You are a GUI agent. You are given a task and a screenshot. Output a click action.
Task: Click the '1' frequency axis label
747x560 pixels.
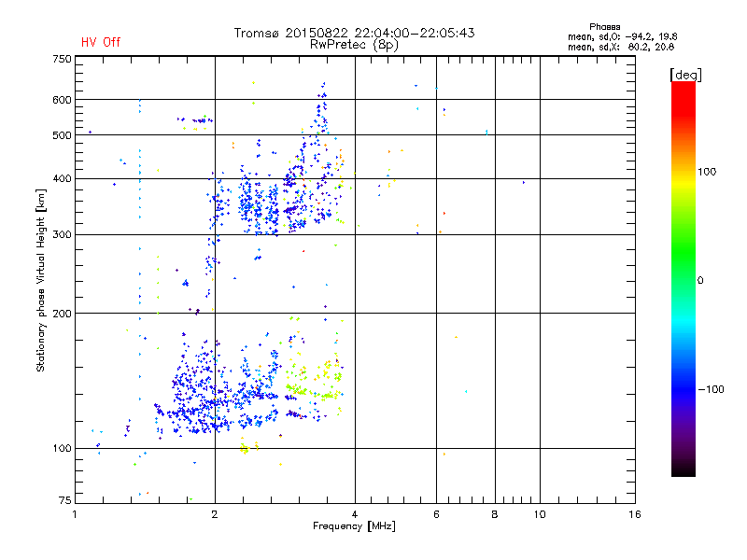point(75,514)
